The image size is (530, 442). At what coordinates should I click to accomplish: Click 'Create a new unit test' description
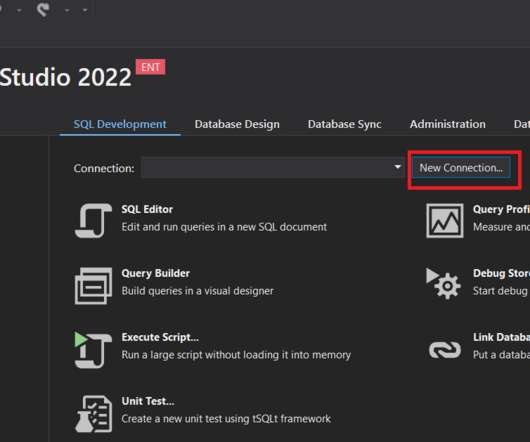(226, 419)
